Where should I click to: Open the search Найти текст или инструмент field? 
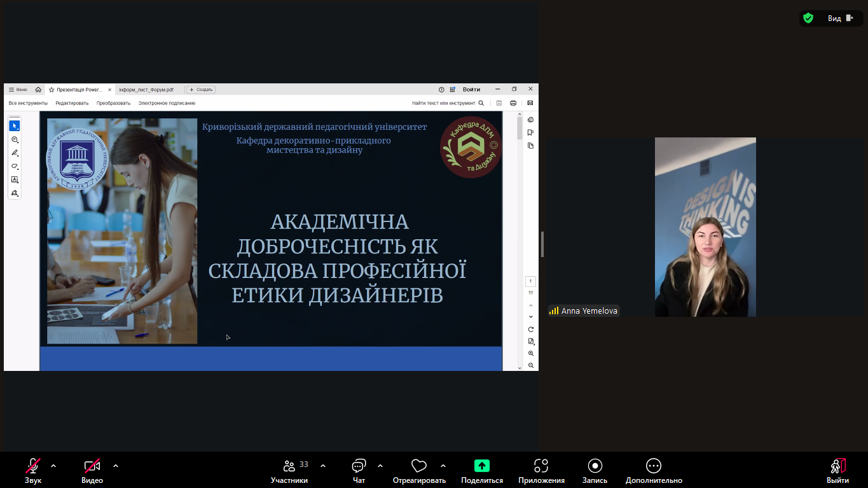[x=445, y=102]
